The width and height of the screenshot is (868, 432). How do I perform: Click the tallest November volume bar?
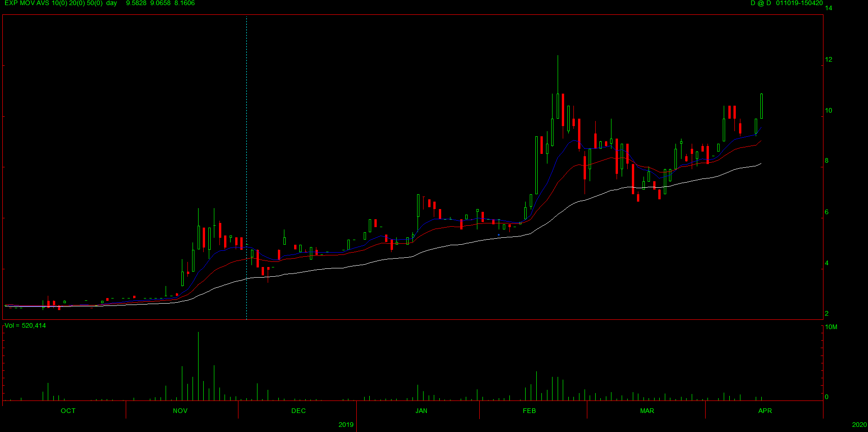[198, 366]
